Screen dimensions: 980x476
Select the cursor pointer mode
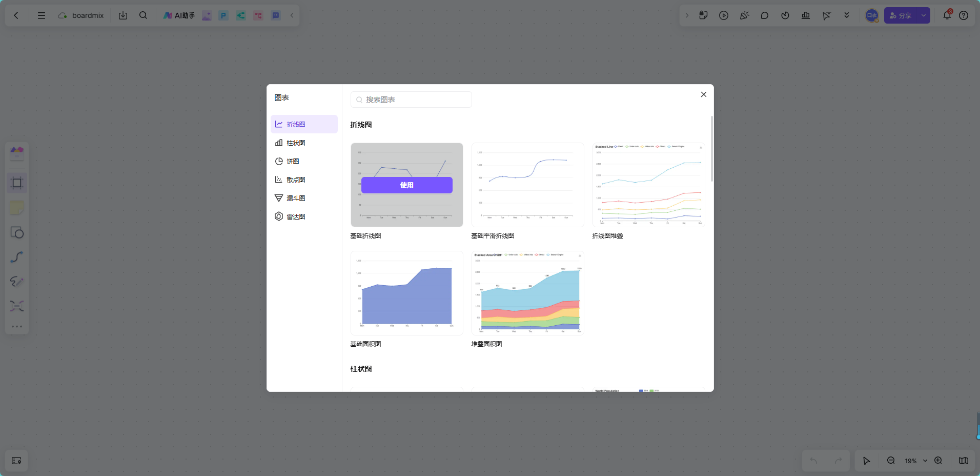pos(866,461)
